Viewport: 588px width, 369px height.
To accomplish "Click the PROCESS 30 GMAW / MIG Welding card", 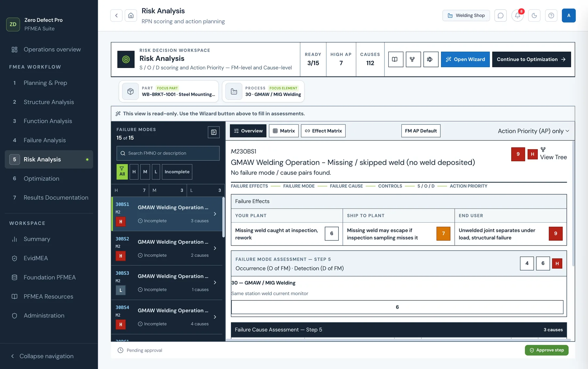I will (263, 91).
